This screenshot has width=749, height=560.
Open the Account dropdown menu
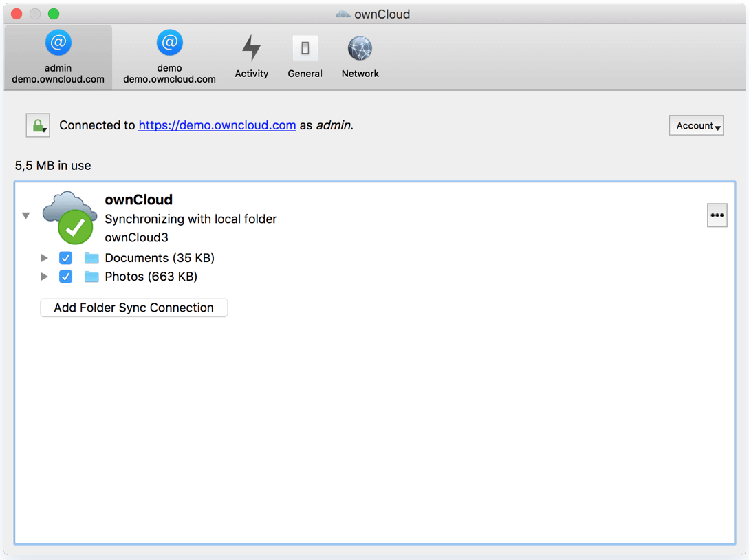point(696,125)
